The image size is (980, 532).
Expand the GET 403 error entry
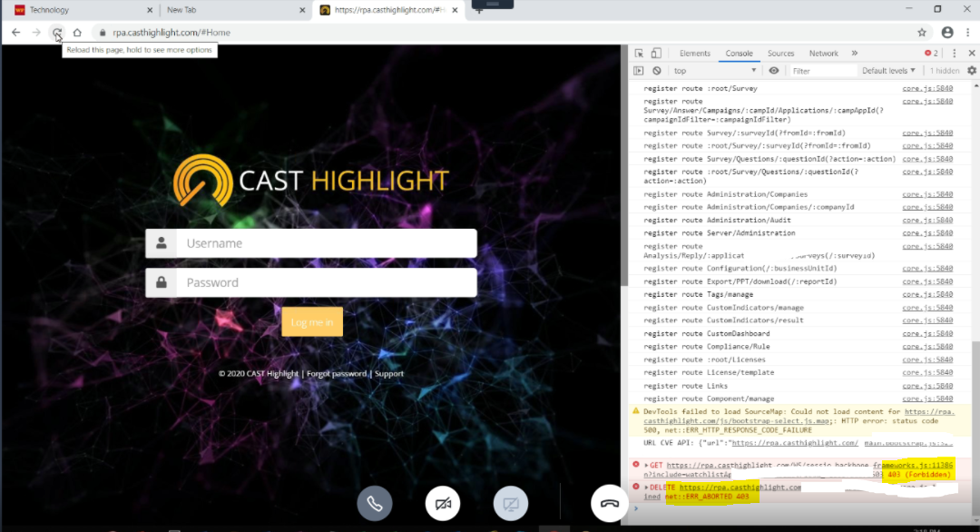646,465
